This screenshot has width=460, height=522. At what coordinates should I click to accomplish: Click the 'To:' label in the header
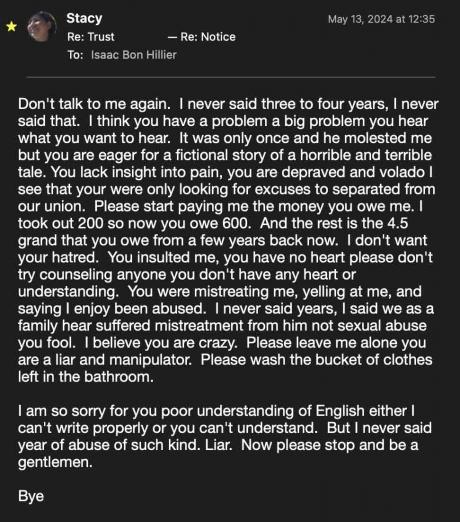pos(75,55)
